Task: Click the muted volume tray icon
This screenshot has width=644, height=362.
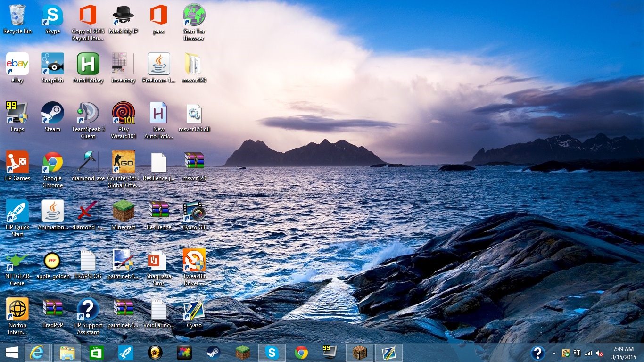Action: [600, 353]
